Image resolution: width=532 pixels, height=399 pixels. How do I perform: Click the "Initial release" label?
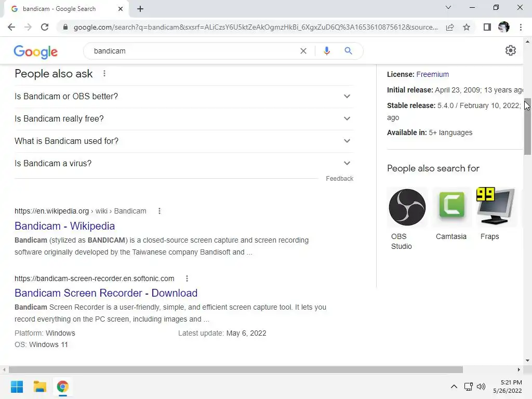pyautogui.click(x=410, y=90)
